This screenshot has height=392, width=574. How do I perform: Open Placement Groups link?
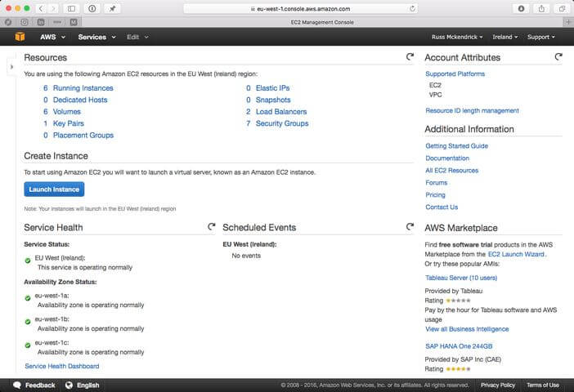pos(83,135)
